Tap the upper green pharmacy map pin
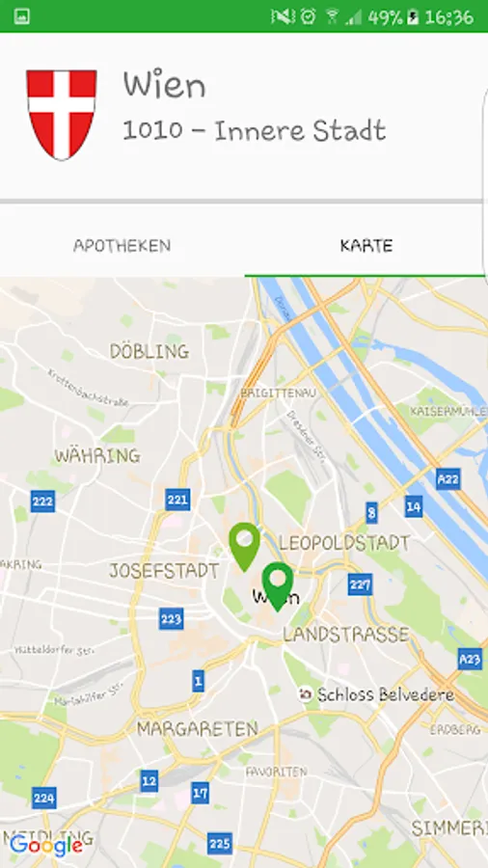The image size is (488, 868). [245, 545]
